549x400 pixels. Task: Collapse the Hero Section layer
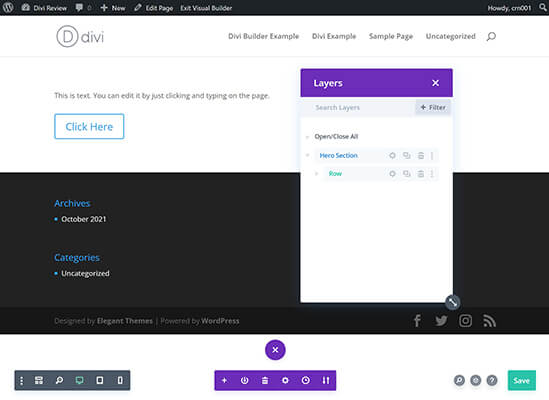point(308,155)
